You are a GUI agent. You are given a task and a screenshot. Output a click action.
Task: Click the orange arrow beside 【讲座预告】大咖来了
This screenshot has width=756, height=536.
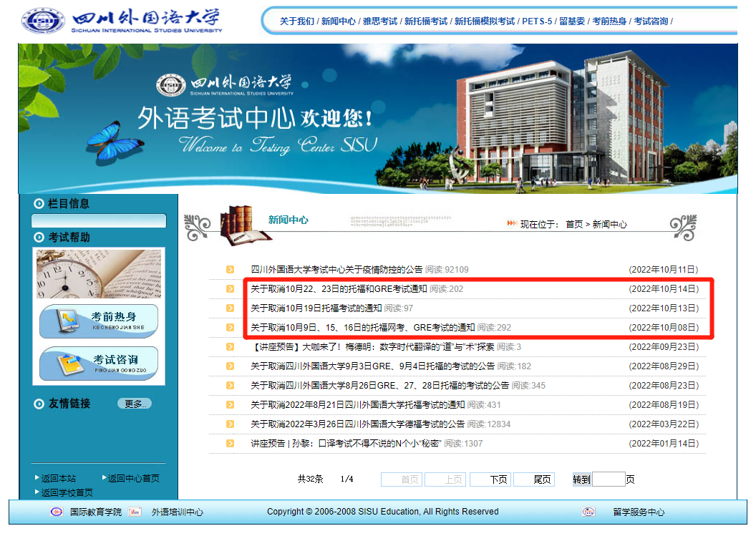[230, 346]
